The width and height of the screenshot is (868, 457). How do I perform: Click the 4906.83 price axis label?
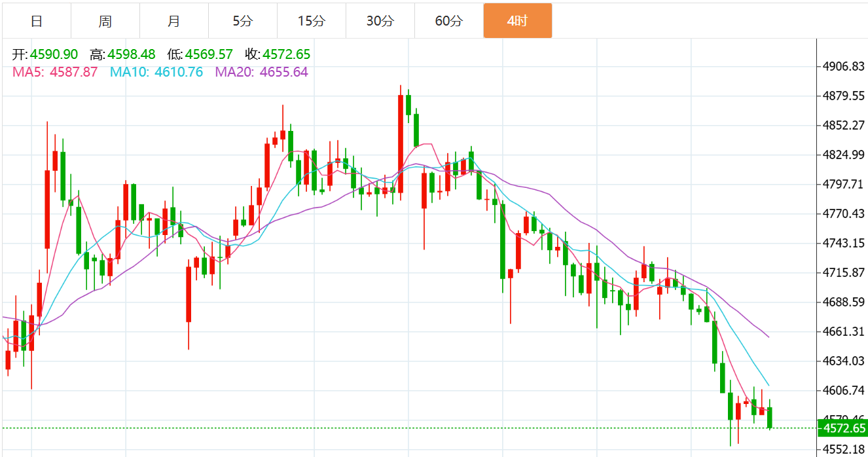[x=844, y=67]
